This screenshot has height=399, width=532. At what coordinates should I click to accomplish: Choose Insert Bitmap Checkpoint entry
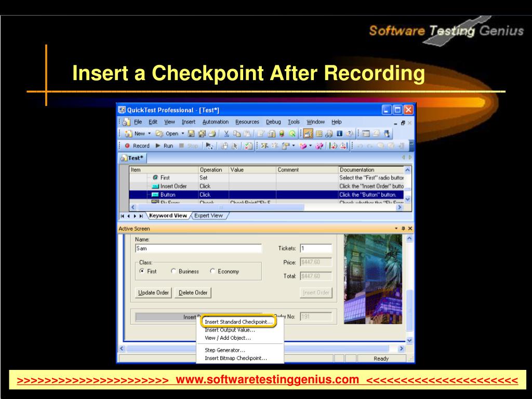point(236,358)
